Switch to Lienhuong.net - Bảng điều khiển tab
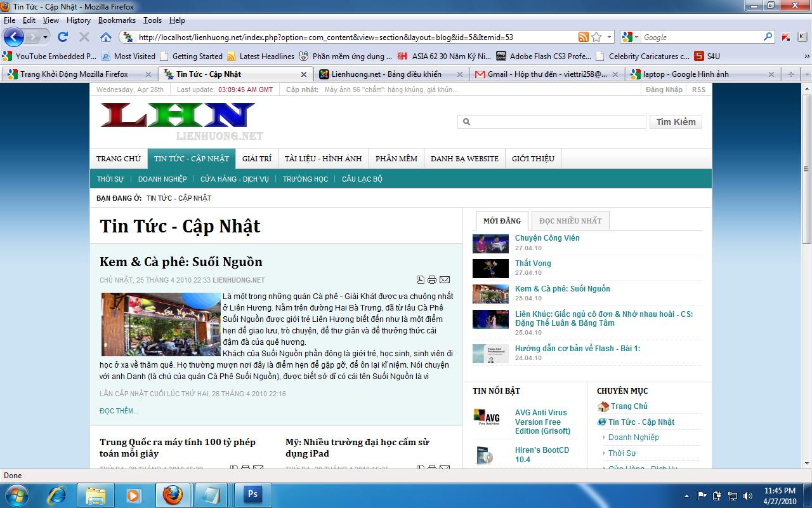Screen dimensions: 812x508 click(x=391, y=74)
